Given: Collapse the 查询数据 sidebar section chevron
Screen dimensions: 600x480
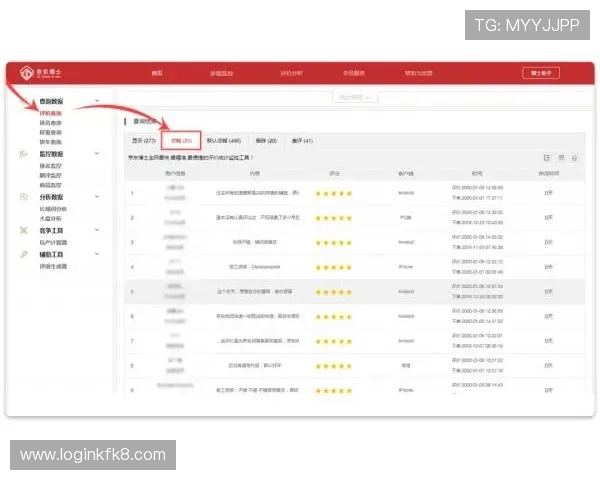Looking at the screenshot, I should point(96,102).
